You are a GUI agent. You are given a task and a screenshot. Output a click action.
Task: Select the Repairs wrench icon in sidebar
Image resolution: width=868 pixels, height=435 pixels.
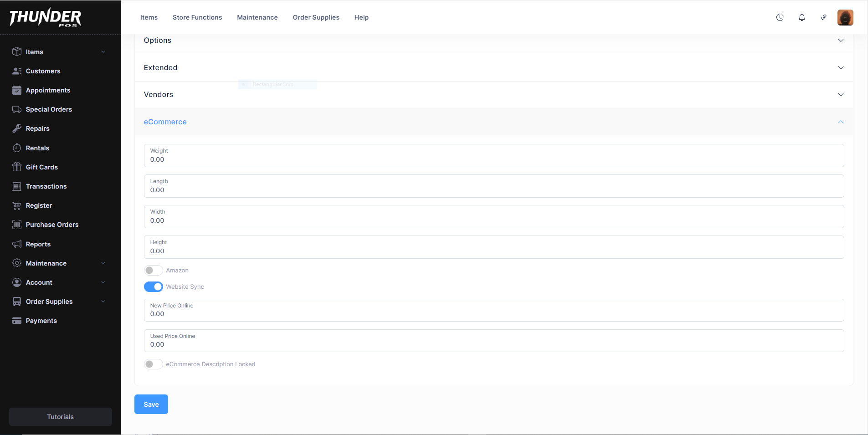point(16,128)
